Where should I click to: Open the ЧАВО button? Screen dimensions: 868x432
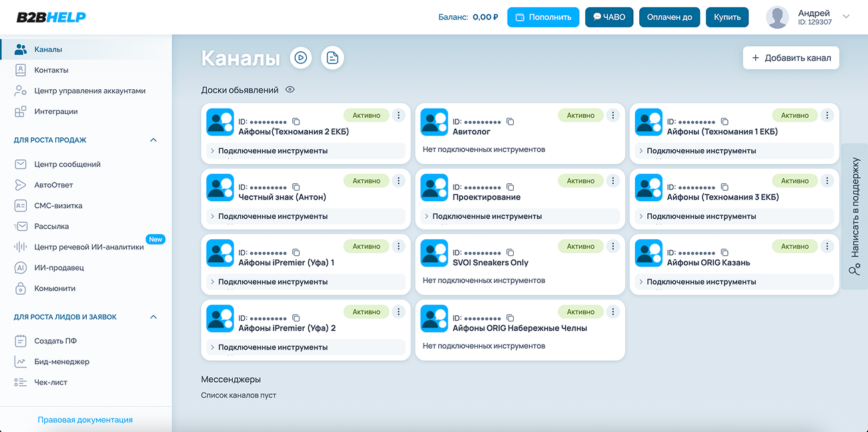click(x=609, y=17)
